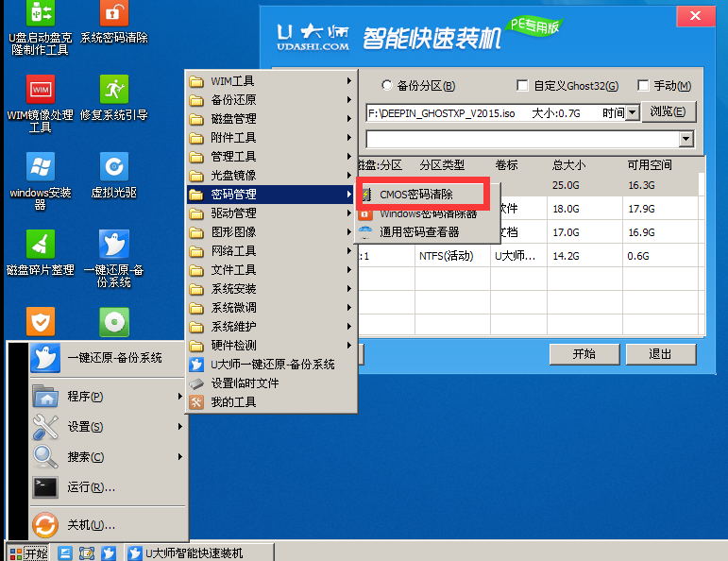
Task: Switch to U大师智能快速装机 taskbar button
Action: click(199, 552)
